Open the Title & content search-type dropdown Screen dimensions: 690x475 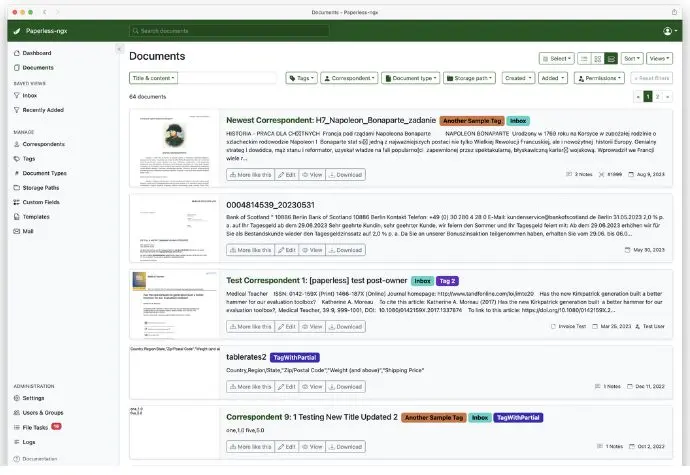[153, 78]
